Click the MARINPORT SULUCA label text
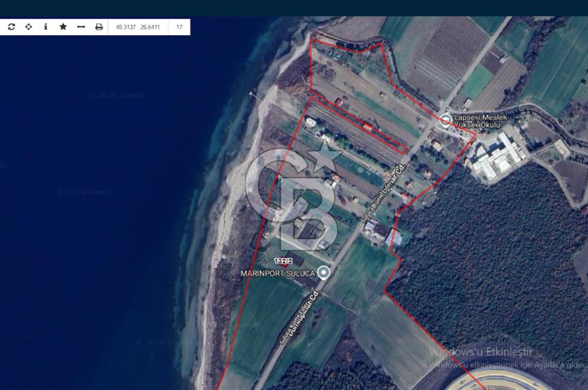This screenshot has width=588, height=390. tap(278, 274)
